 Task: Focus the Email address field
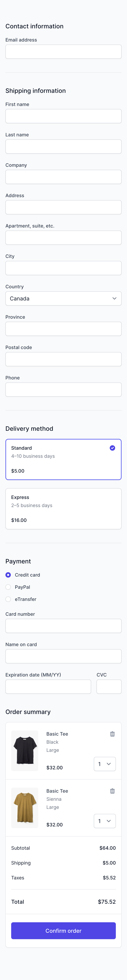tap(63, 52)
